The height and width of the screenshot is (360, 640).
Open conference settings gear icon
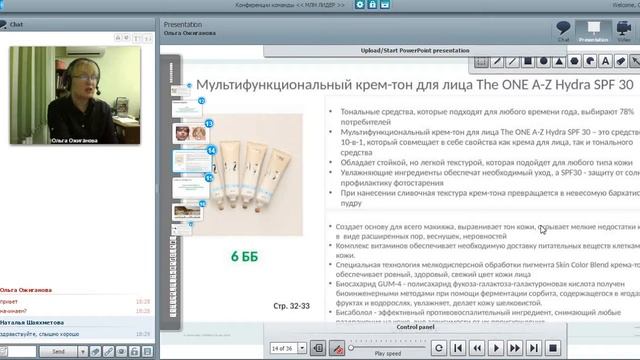pyautogui.click(x=360, y=4)
